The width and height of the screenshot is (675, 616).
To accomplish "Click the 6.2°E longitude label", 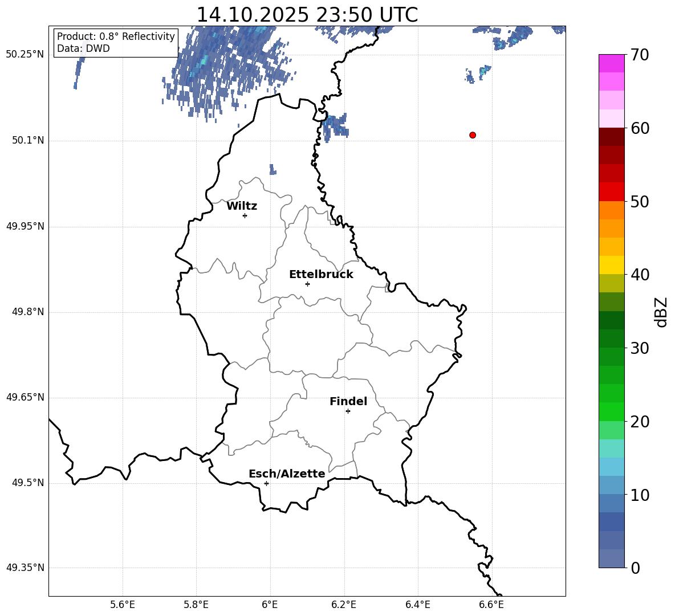I will click(x=344, y=605).
